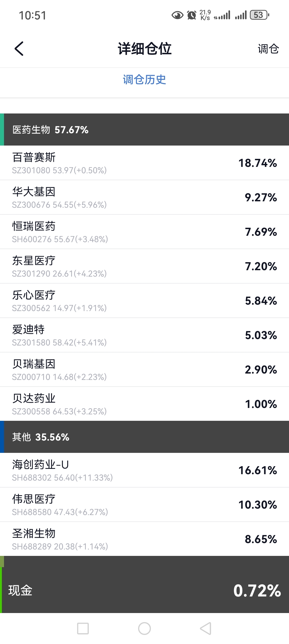Open the 调仓历史 link
Screen dimensions: 289x644
tap(144, 80)
